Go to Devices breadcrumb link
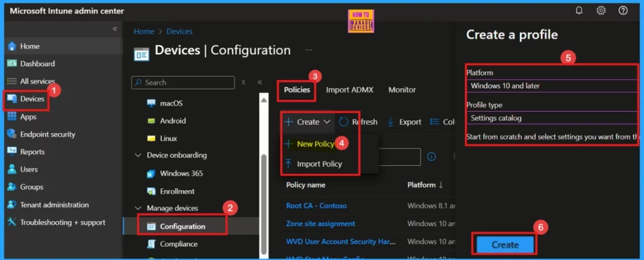The image size is (644, 260). point(179,31)
